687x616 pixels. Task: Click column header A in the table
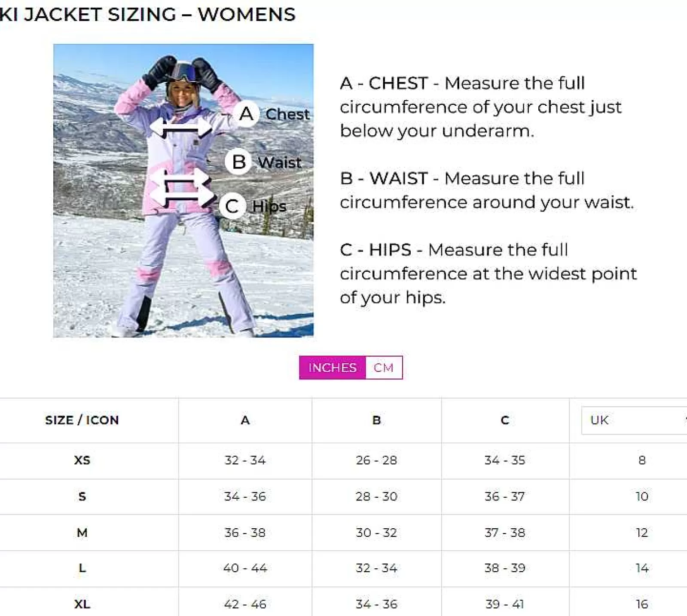(x=245, y=420)
